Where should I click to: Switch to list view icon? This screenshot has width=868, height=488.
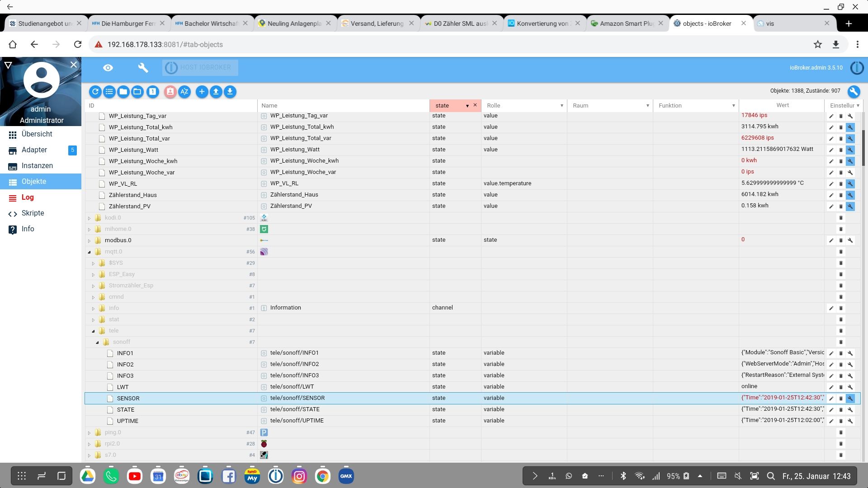point(109,92)
